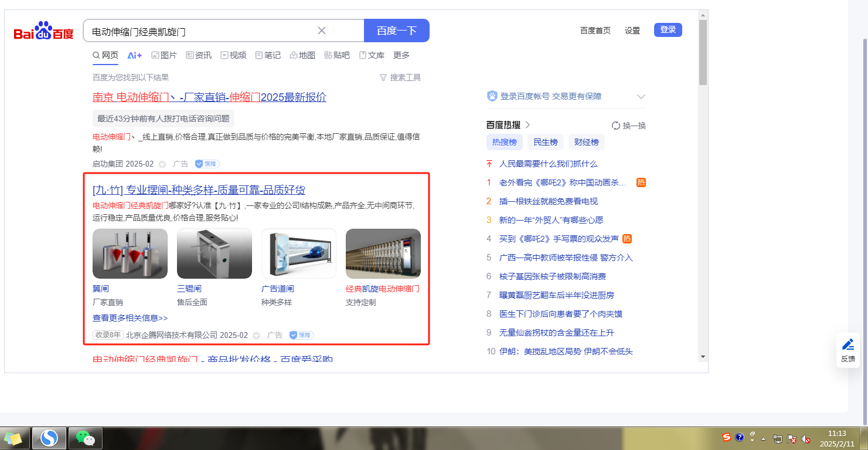This screenshot has height=450, width=868.
Task: Open the Baidu Ai+ search tab icon
Action: pyautogui.click(x=135, y=55)
